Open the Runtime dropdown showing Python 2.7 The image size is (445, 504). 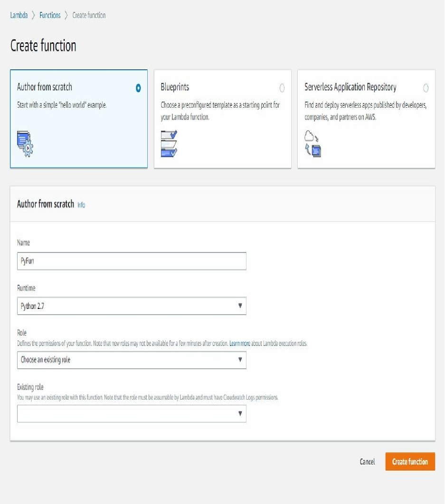pos(132,306)
